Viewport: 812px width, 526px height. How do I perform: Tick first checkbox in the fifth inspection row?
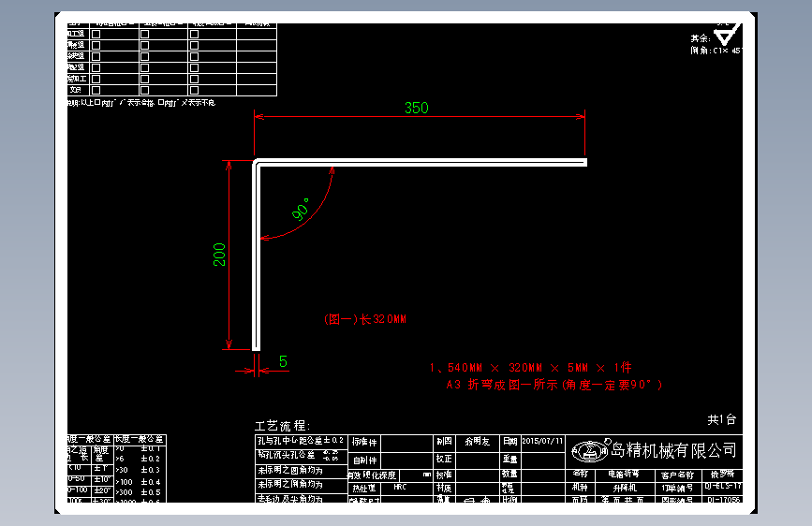click(96, 80)
